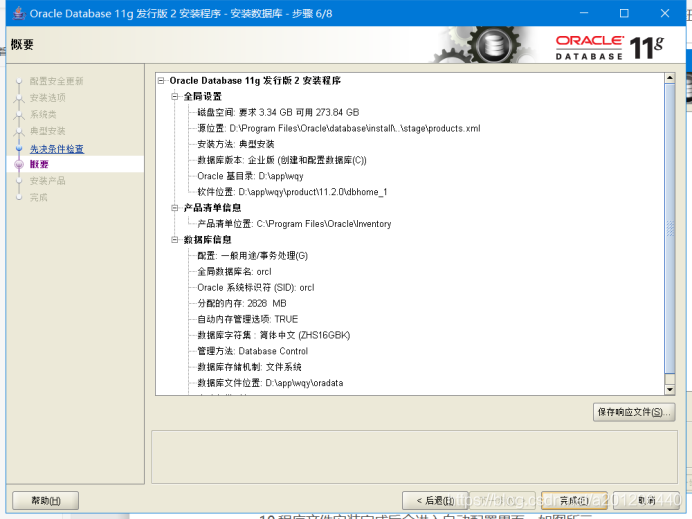Collapse the 数据库信息 tree section
The image size is (692, 519).
tap(175, 240)
